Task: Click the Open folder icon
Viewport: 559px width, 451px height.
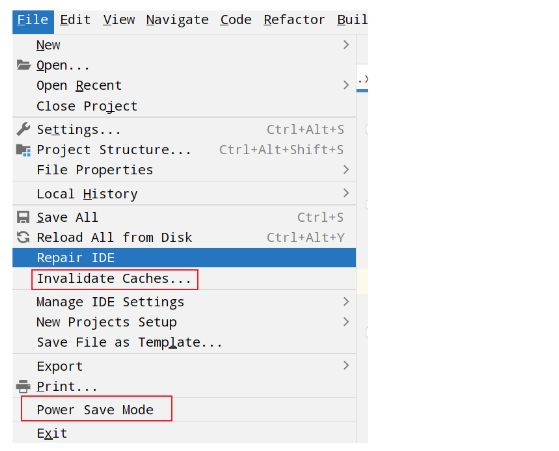Action: [x=24, y=65]
